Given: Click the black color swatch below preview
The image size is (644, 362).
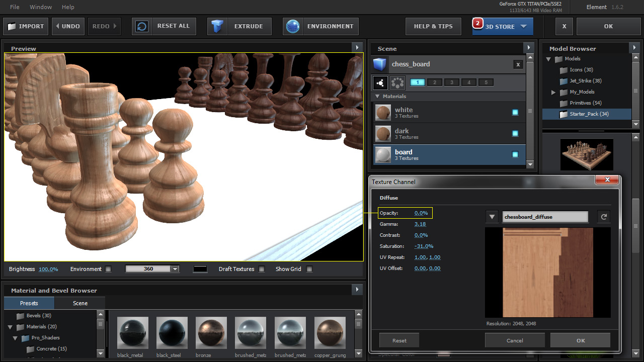Looking at the screenshot, I should pos(200,269).
